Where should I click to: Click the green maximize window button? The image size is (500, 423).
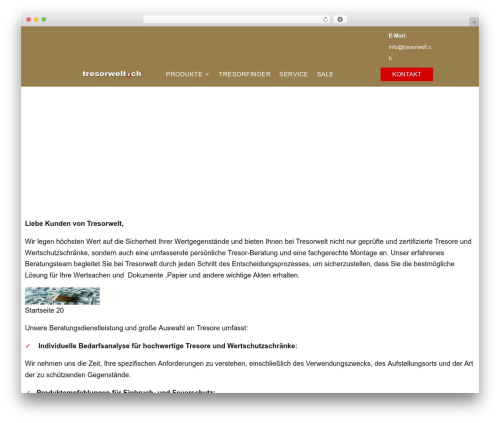tap(44, 20)
